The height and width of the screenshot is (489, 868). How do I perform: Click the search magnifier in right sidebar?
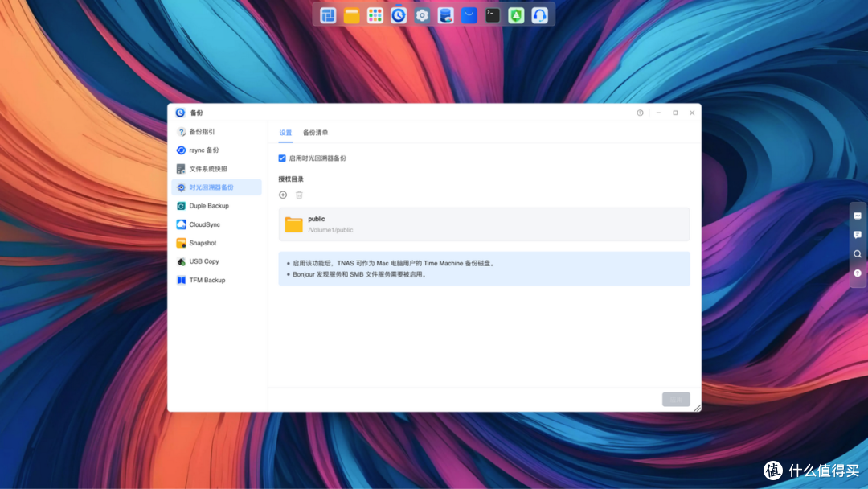[858, 254]
